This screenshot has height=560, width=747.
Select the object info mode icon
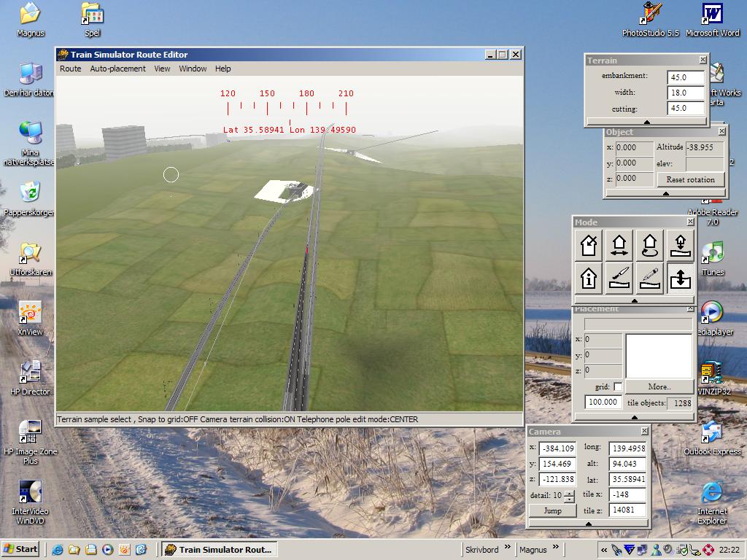589,278
